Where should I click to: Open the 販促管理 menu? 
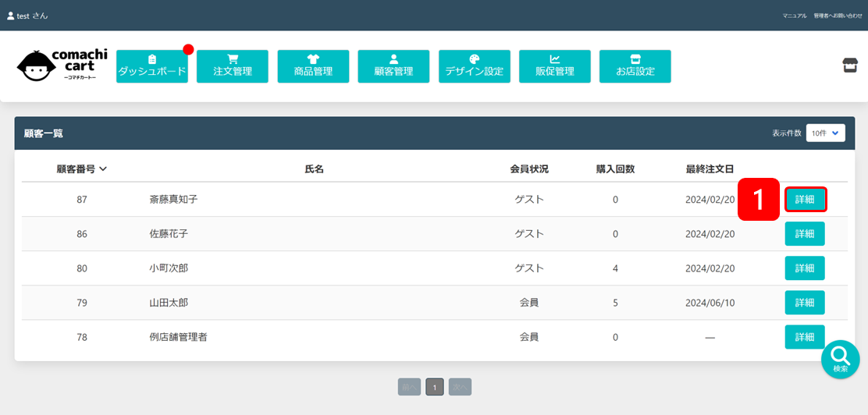pyautogui.click(x=555, y=66)
